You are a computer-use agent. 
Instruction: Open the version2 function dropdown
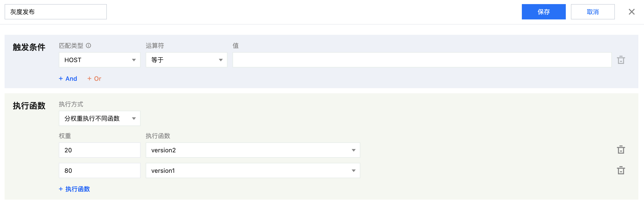click(253, 150)
